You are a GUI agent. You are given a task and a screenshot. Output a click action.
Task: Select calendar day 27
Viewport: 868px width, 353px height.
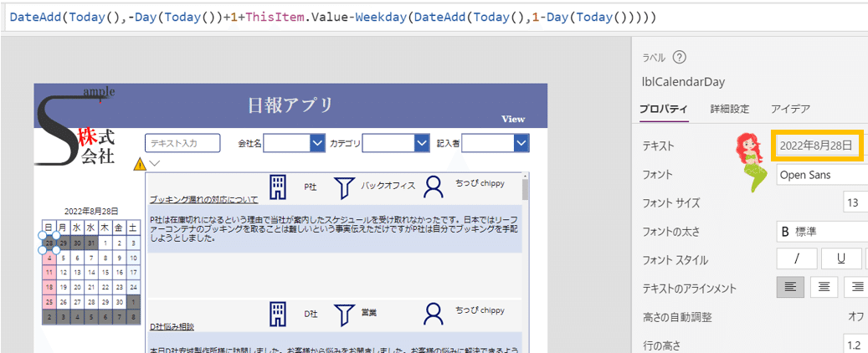click(x=78, y=303)
